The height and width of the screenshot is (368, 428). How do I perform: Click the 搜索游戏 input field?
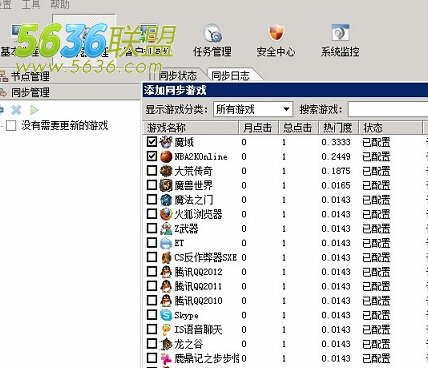[x=388, y=109]
